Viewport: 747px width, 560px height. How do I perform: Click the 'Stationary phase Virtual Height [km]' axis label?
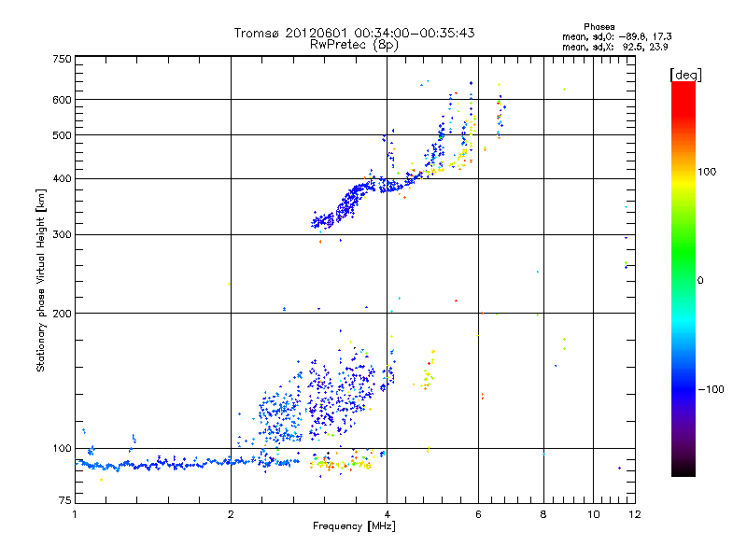tap(41, 280)
